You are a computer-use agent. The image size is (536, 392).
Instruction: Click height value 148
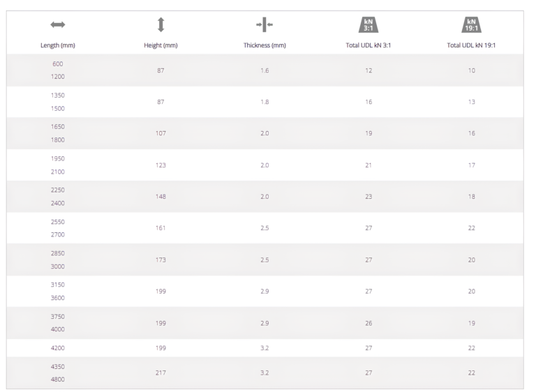click(x=161, y=196)
